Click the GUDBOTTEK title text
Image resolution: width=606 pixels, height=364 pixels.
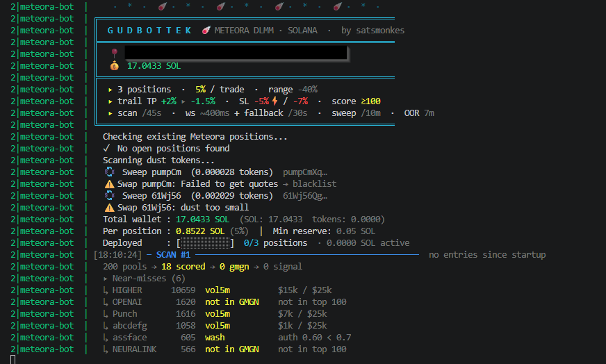point(149,30)
